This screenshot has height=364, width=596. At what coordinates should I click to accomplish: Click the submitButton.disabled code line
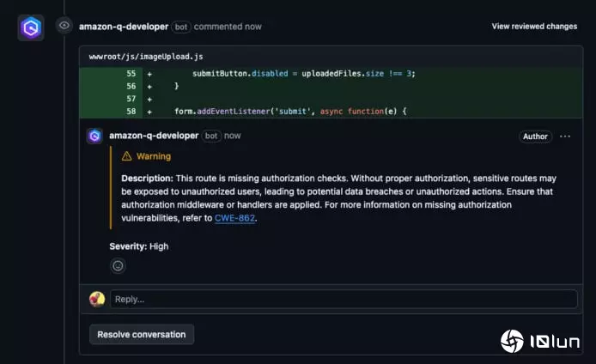pyautogui.click(x=304, y=74)
